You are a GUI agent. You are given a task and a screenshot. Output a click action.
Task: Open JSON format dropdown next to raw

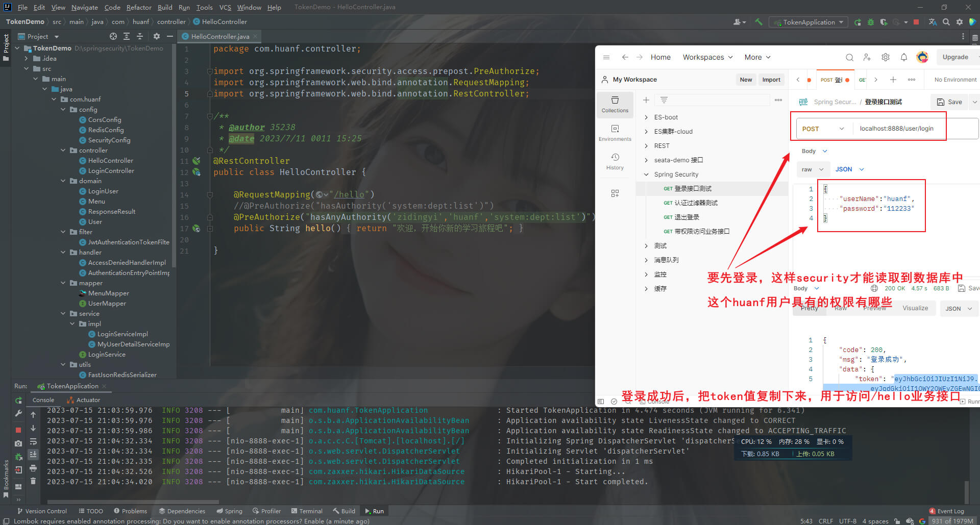pyautogui.click(x=849, y=169)
